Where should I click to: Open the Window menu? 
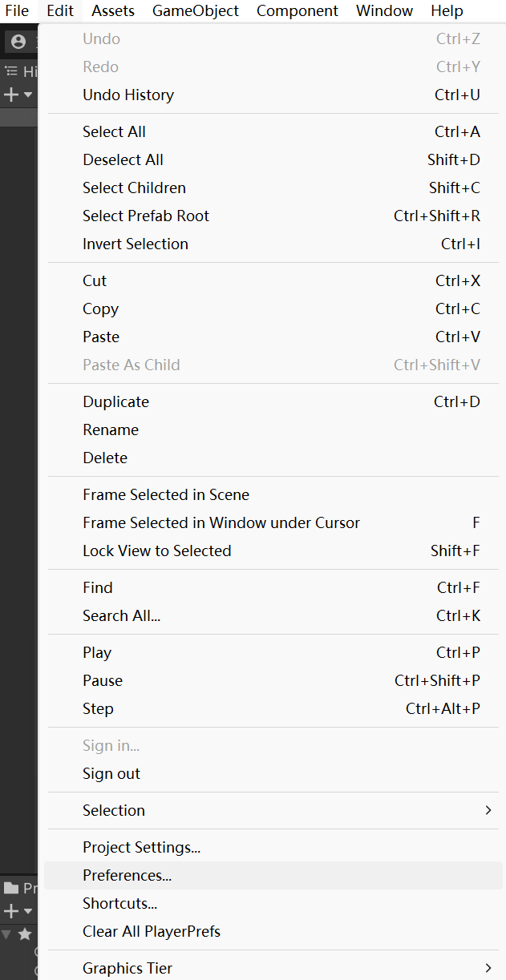pyautogui.click(x=384, y=10)
